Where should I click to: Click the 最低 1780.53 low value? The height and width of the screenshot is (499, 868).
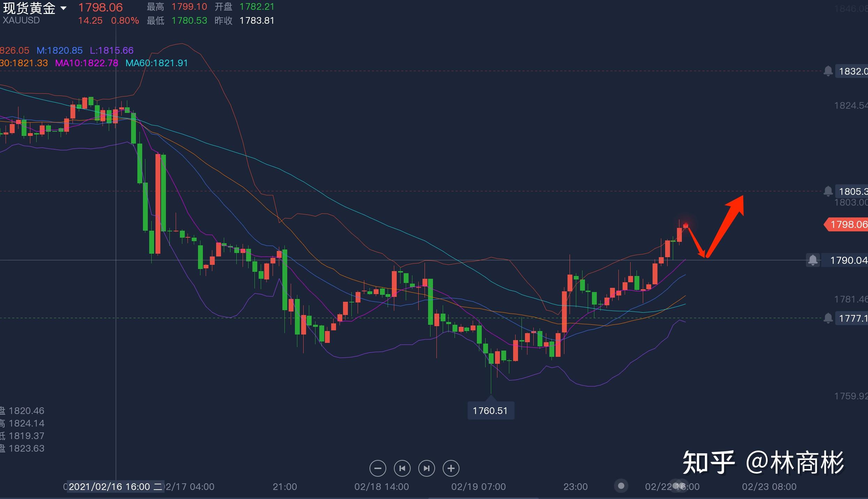click(x=189, y=21)
